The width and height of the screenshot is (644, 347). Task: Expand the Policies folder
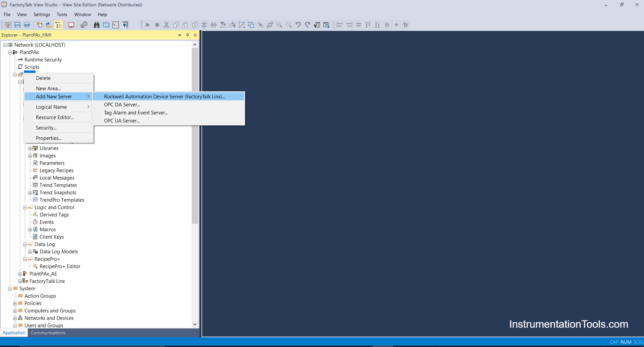15,303
